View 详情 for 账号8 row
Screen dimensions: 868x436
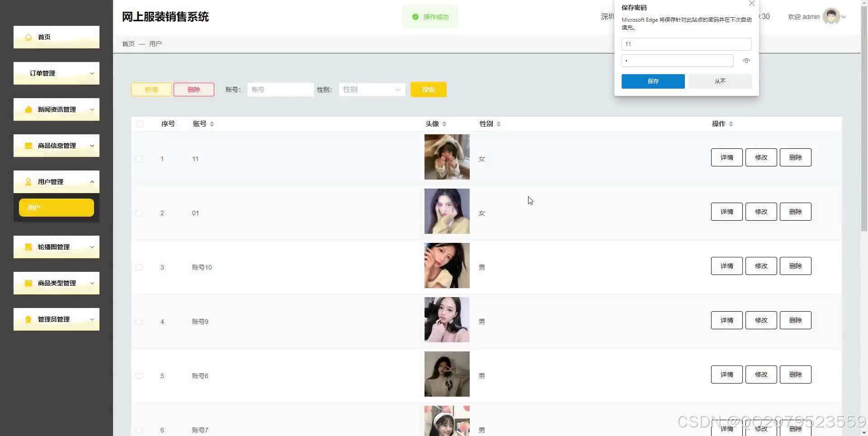coord(727,374)
